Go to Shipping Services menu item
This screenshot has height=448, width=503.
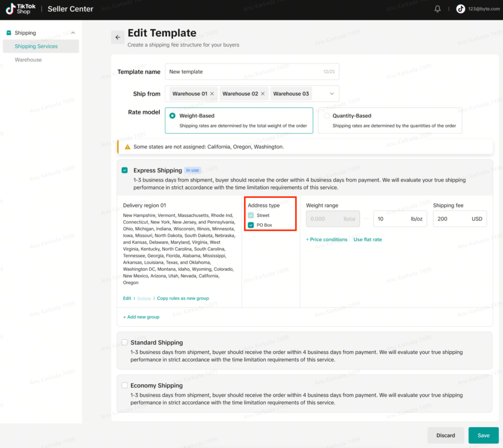click(36, 46)
